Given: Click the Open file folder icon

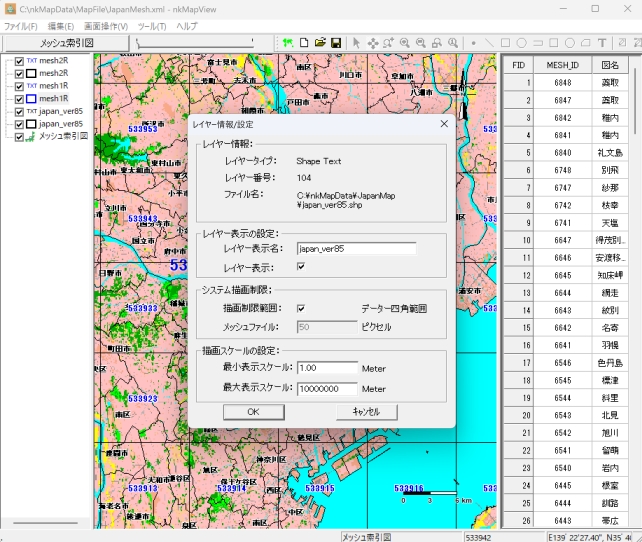Looking at the screenshot, I should (320, 43).
